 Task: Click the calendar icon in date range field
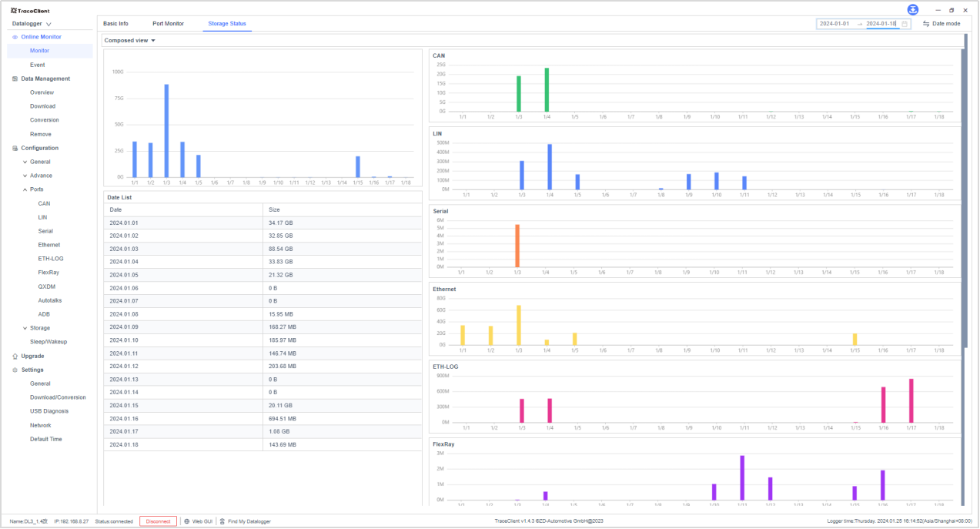click(905, 24)
